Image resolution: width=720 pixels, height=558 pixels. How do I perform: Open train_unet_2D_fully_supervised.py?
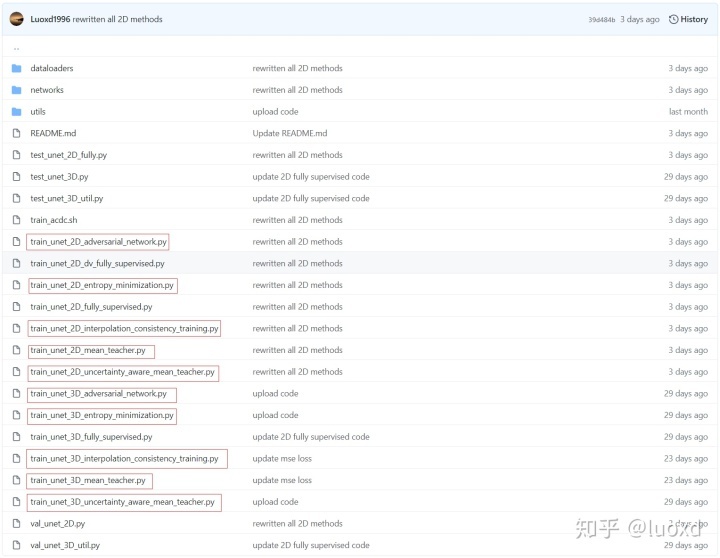pos(91,307)
